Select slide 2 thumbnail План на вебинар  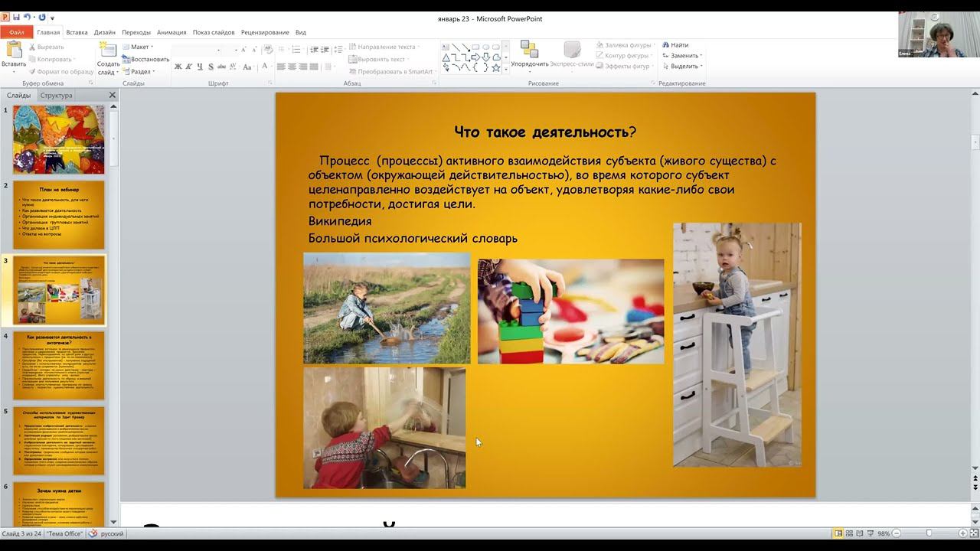[58, 215]
